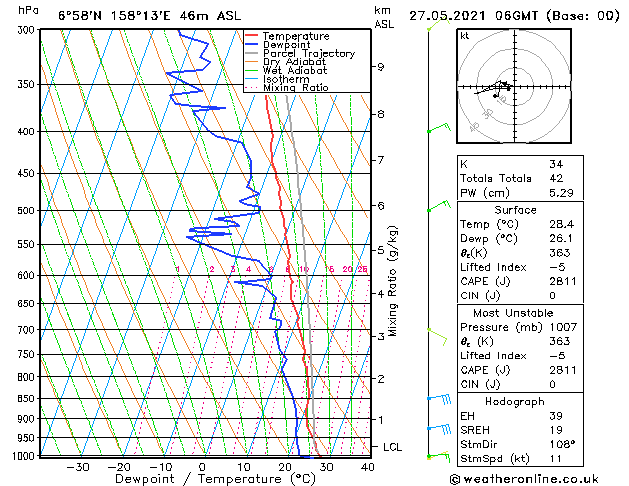This screenshot has height=486, width=629.
Task: Click the hPa unit label
Action: (x=28, y=10)
